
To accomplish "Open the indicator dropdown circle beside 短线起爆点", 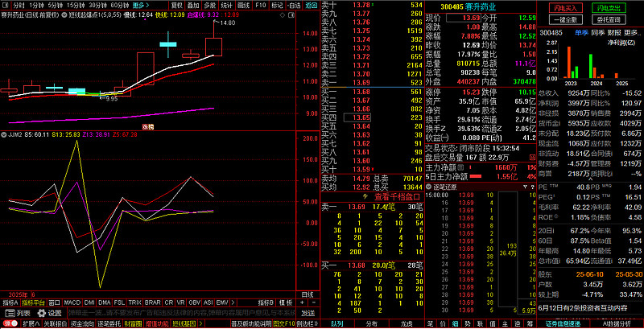I will [64, 14].
